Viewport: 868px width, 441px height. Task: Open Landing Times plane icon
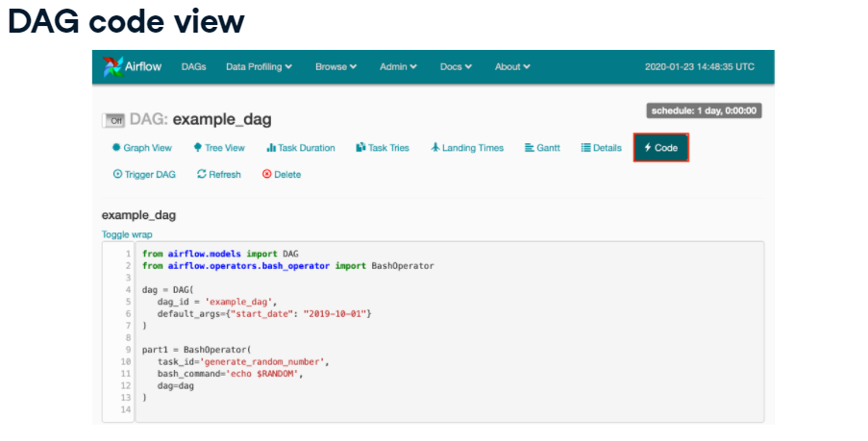435,148
